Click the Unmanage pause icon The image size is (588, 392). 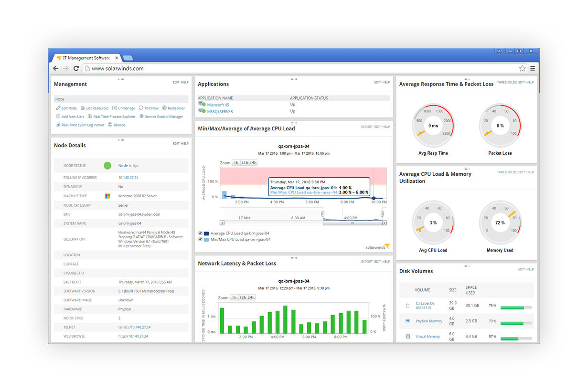pyautogui.click(x=115, y=108)
